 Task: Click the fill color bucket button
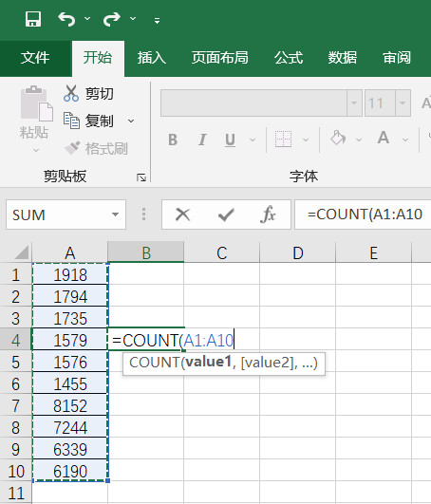click(x=338, y=139)
